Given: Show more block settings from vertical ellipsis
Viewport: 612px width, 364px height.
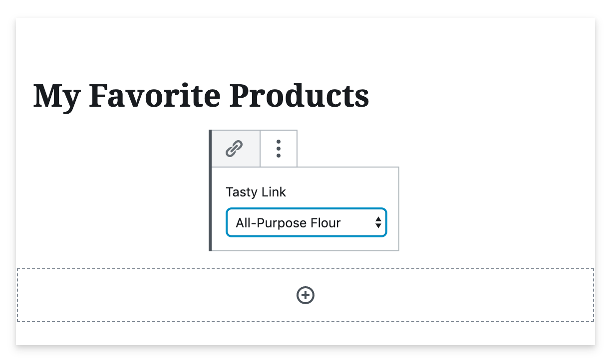Looking at the screenshot, I should point(279,149).
